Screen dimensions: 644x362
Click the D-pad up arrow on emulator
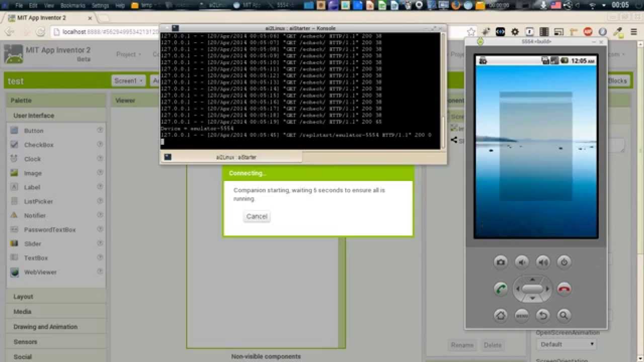click(x=532, y=279)
